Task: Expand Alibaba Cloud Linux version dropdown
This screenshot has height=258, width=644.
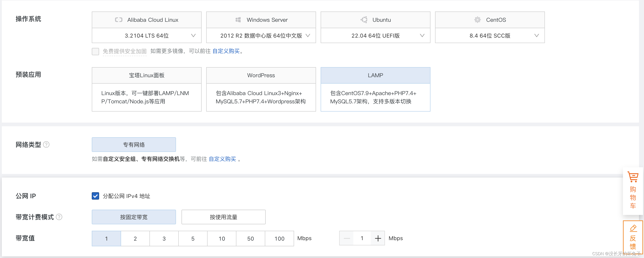Action: (x=193, y=36)
